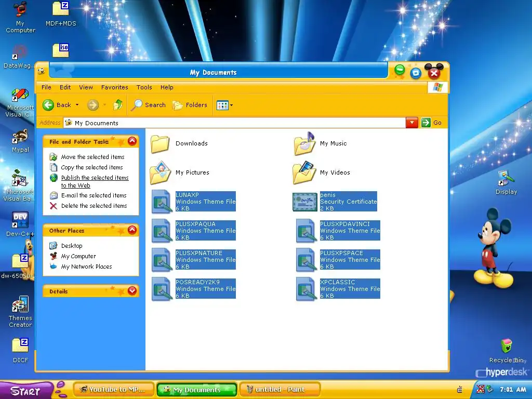
Task: Go to My Computer in Other Places
Action: point(78,256)
